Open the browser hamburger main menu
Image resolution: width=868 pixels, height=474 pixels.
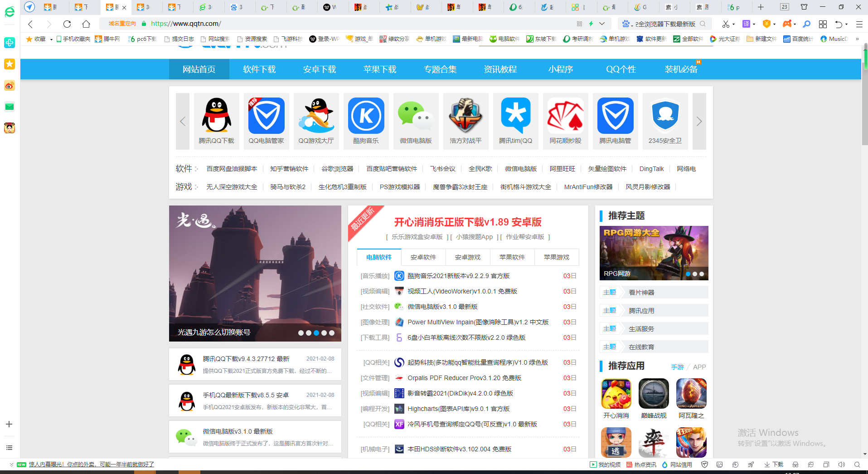pyautogui.click(x=859, y=24)
